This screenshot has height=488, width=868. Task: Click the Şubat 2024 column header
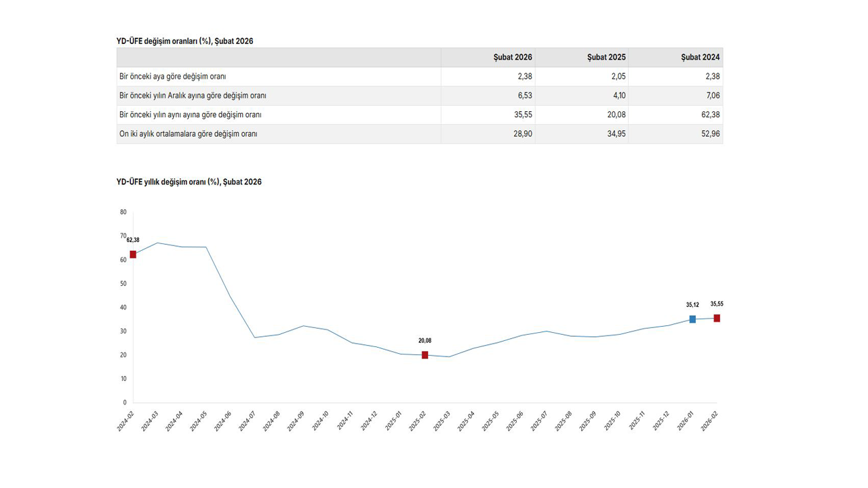[701, 58]
